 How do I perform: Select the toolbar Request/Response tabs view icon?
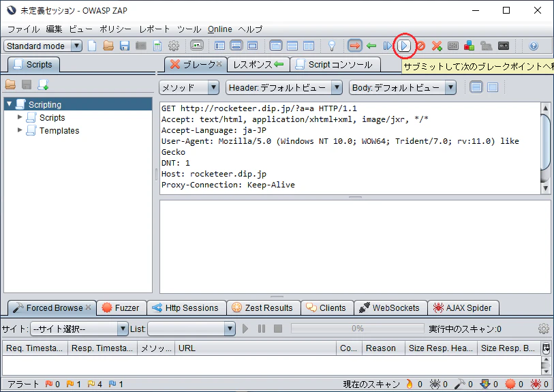[275, 46]
